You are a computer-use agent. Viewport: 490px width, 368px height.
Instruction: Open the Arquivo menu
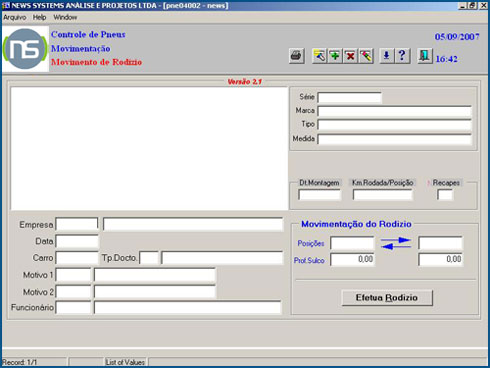pos(15,17)
